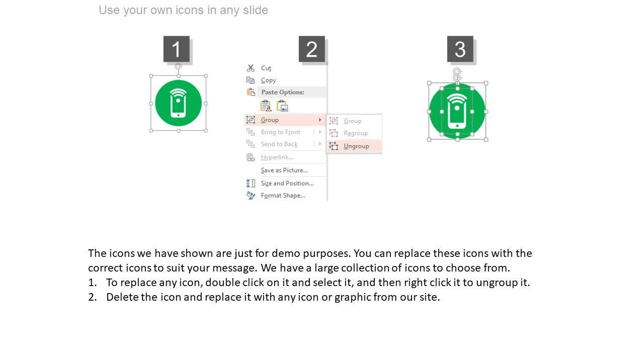Click rotation handle above step 1 icon

point(179,66)
